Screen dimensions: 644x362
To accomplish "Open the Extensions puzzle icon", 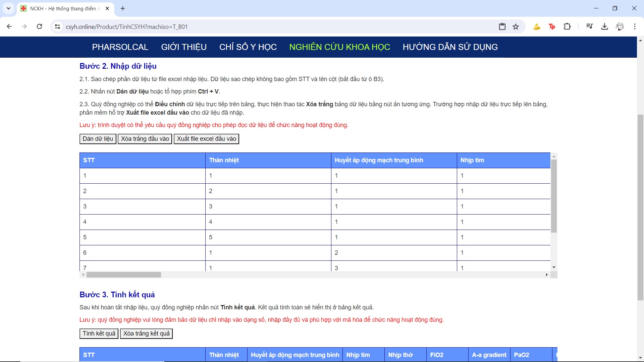I will coord(567,26).
